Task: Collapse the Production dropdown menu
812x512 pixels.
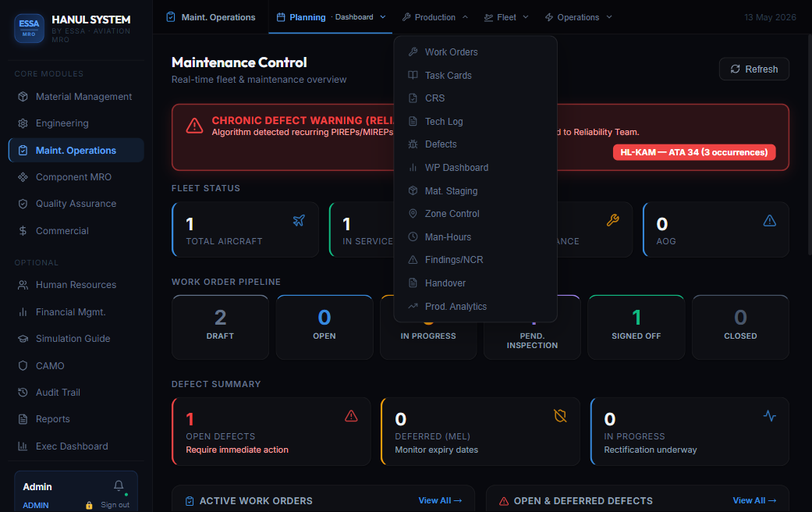Action: 435,17
